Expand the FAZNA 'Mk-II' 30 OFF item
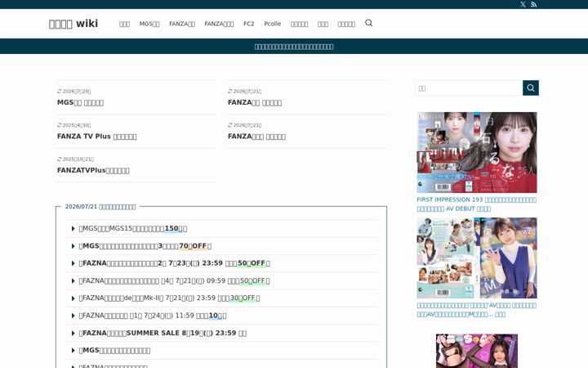Image resolution: width=588 pixels, height=368 pixels. click(221, 298)
